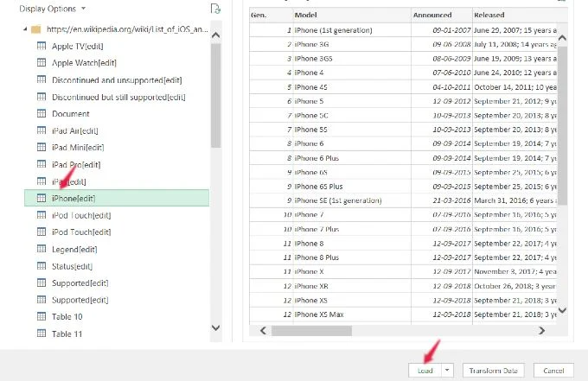The width and height of the screenshot is (588, 381).
Task: Click the table icon next to Document
Action: tap(41, 114)
